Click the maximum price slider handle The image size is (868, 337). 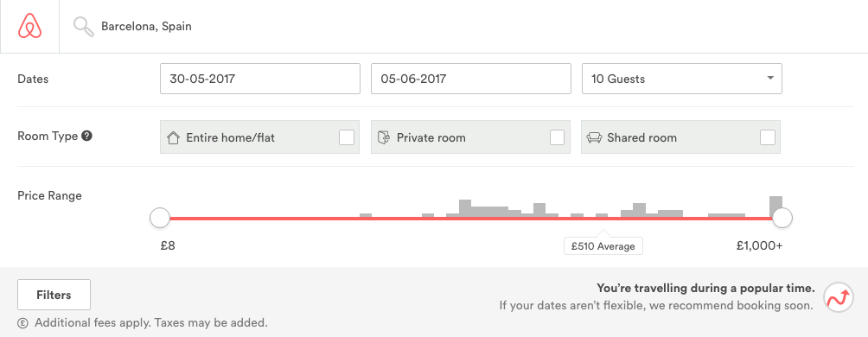coord(782,218)
